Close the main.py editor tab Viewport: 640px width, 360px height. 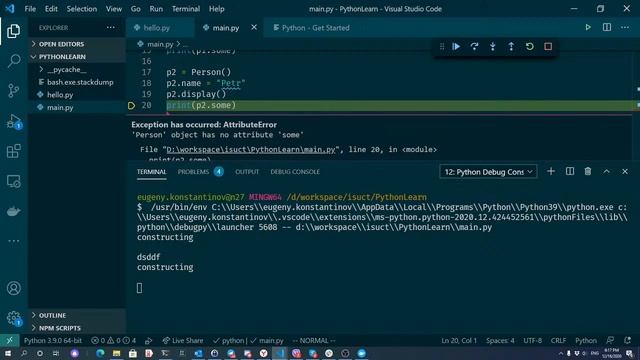tap(254, 27)
